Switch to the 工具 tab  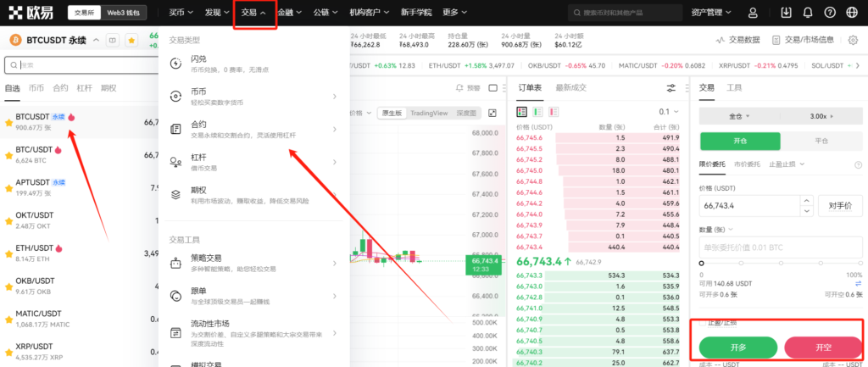[x=734, y=87]
